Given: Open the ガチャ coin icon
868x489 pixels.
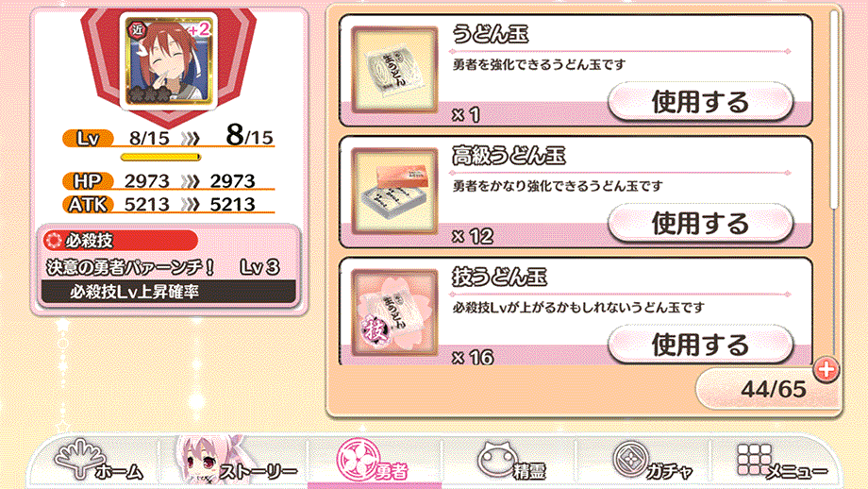Looking at the screenshot, I should pyautogui.click(x=652, y=462).
